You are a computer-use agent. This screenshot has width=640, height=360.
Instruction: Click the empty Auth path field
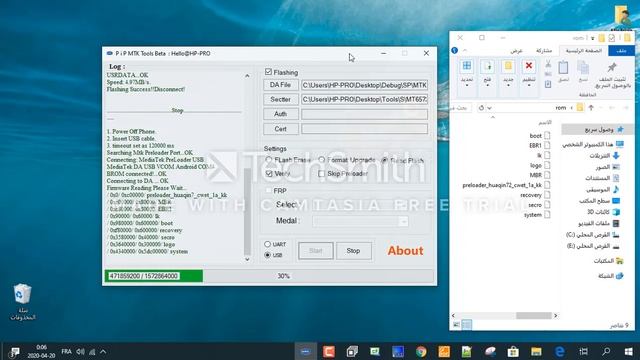(x=364, y=114)
